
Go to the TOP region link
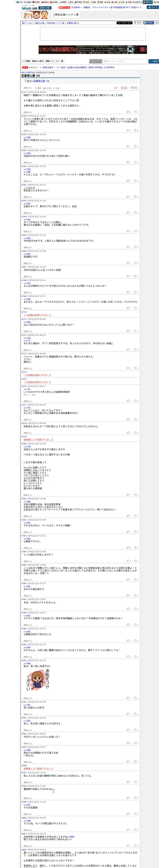point(20,2)
